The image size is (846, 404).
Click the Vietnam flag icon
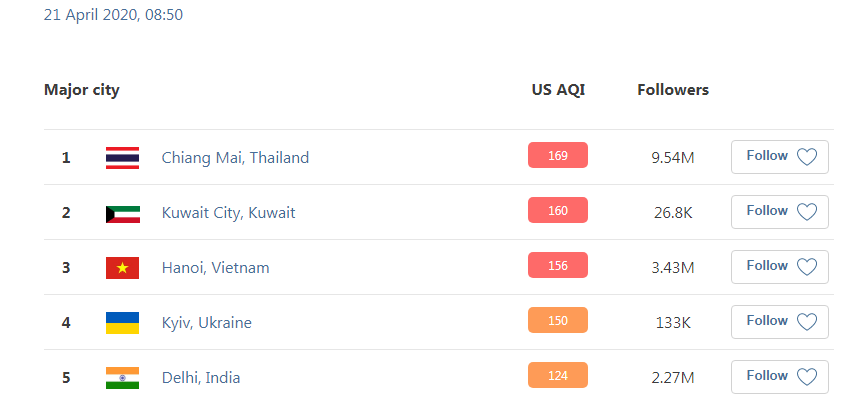click(122, 267)
